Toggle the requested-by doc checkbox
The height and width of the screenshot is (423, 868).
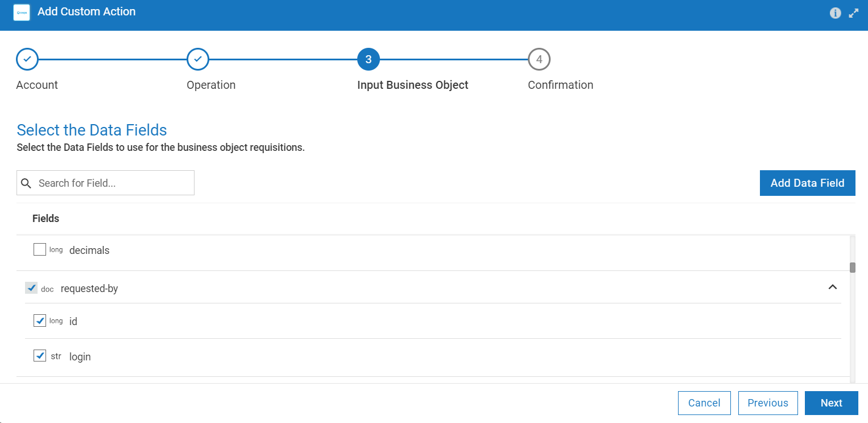31,288
